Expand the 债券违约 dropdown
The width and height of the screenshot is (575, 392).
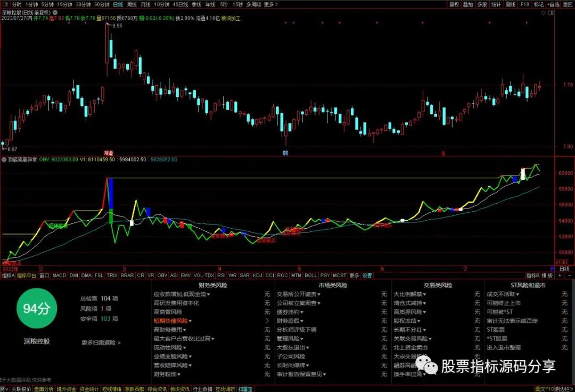pos(290,312)
